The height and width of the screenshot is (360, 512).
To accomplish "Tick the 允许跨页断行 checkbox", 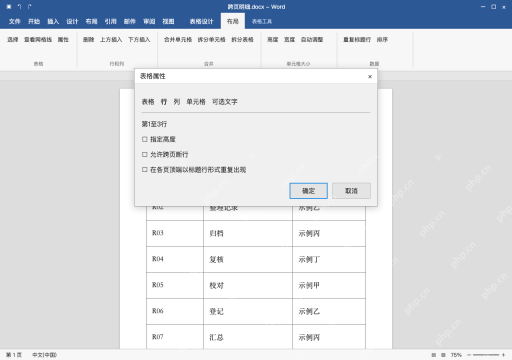I will pyautogui.click(x=145, y=155).
